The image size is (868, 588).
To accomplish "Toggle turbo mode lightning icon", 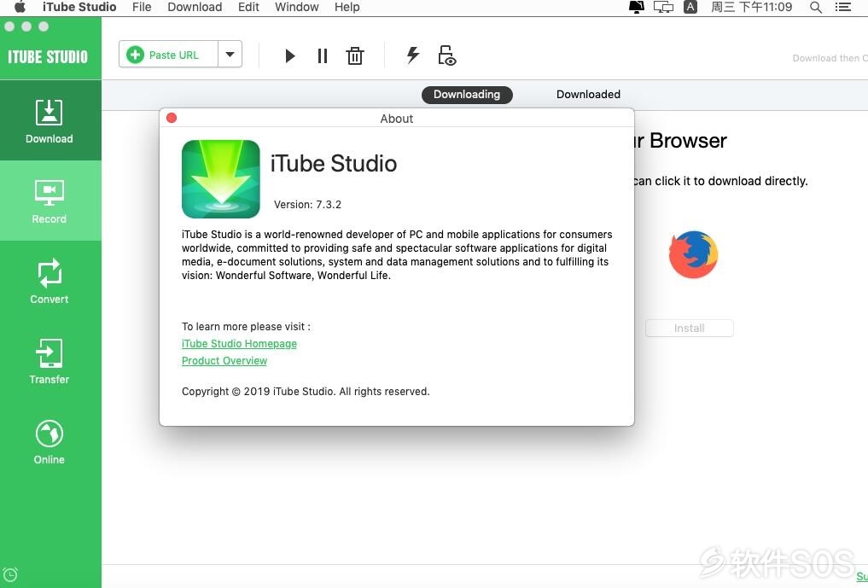I will click(413, 55).
